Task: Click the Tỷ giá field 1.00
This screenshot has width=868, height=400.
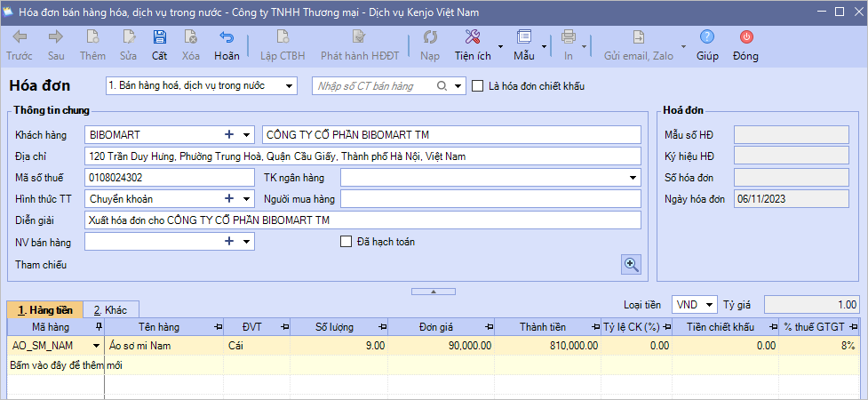Action: [812, 305]
